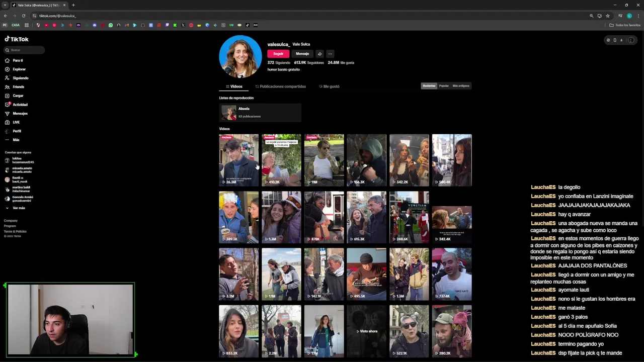
Task: Sort videos by Popular
Action: [x=444, y=86]
